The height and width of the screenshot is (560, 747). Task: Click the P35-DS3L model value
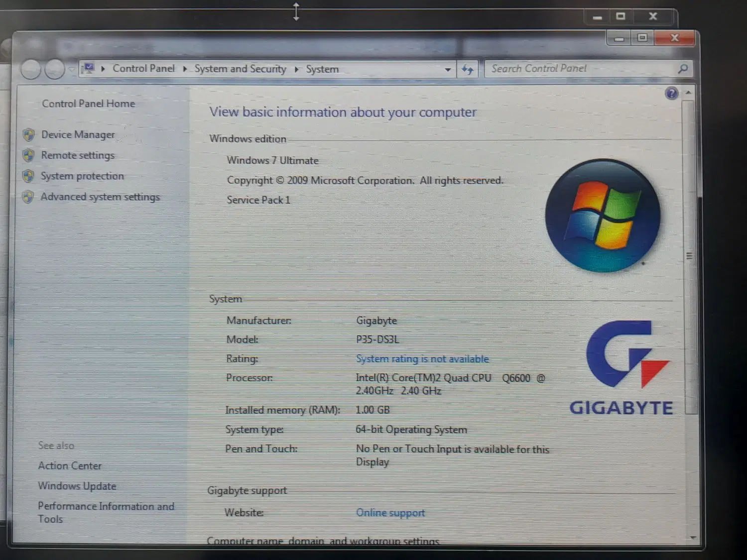(x=377, y=339)
